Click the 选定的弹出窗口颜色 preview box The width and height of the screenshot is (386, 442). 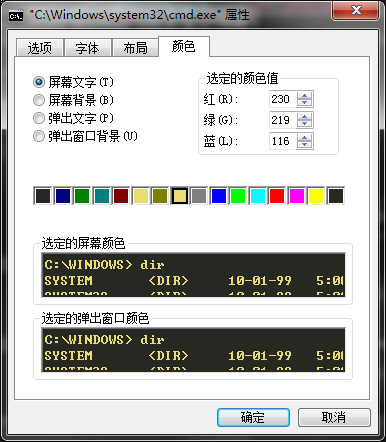pos(193,350)
